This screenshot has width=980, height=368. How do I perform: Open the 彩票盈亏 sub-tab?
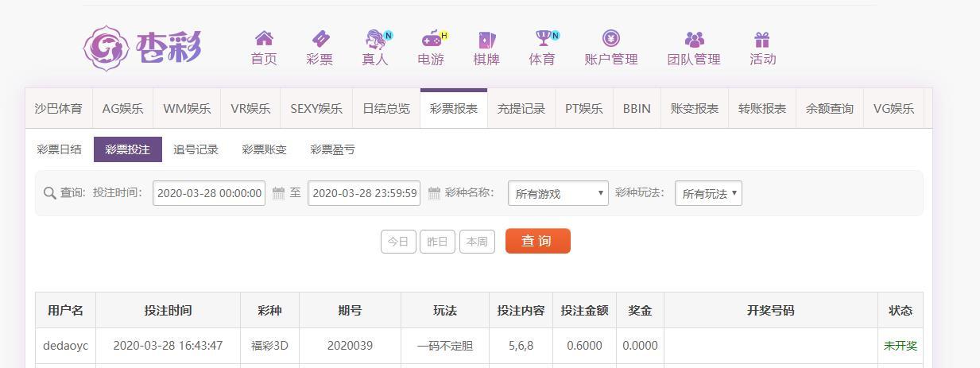pos(332,149)
